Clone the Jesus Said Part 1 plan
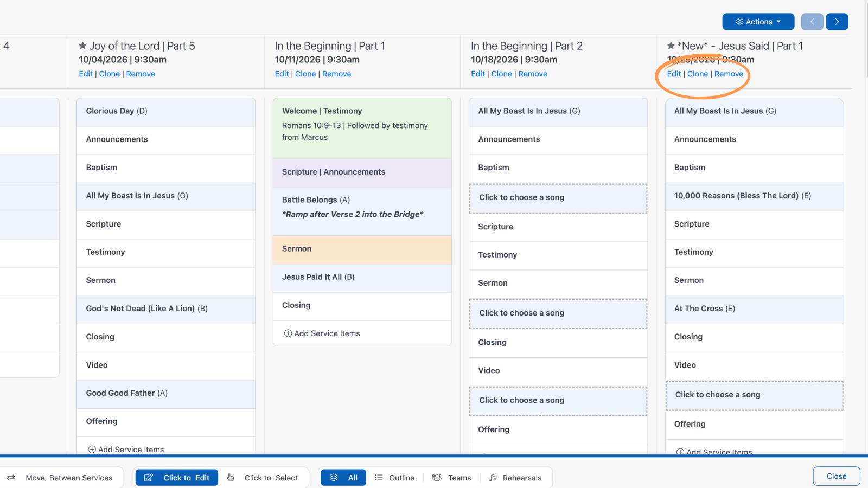This screenshot has height=488, width=868. tap(698, 74)
